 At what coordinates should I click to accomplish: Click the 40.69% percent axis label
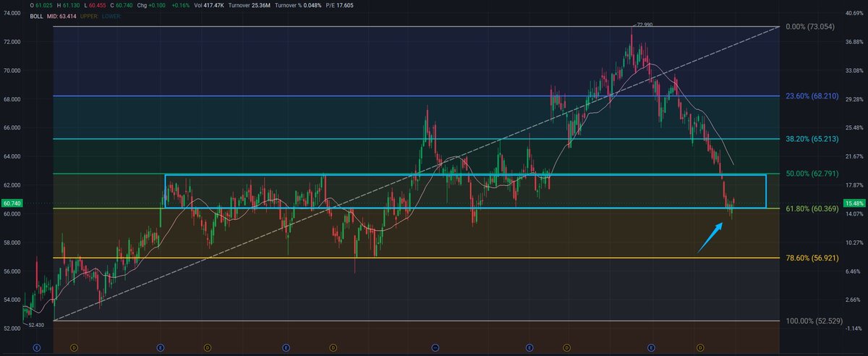(854, 13)
